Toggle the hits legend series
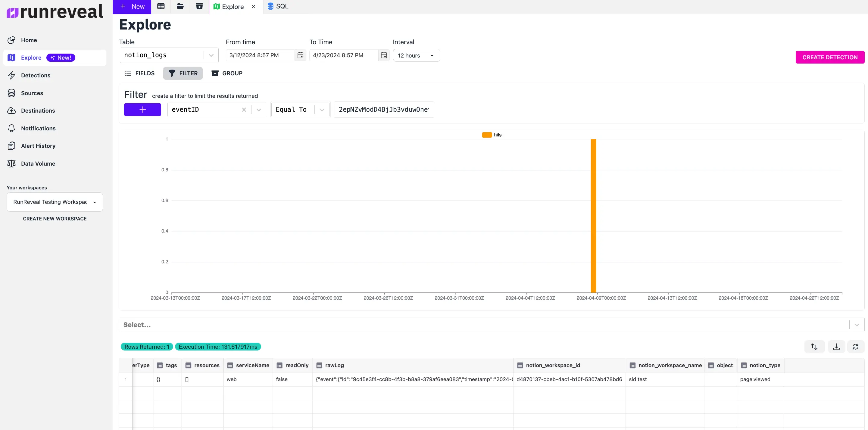Viewport: 868px width, 430px height. tap(492, 135)
